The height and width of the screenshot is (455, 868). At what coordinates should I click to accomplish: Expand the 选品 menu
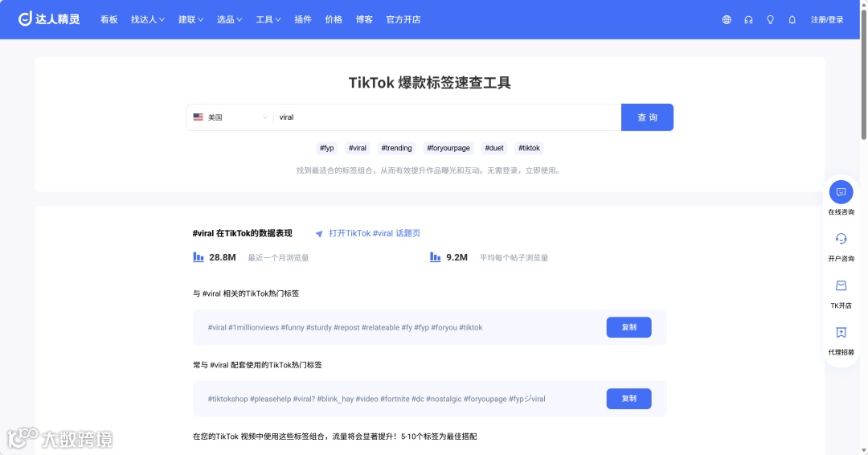coord(230,19)
